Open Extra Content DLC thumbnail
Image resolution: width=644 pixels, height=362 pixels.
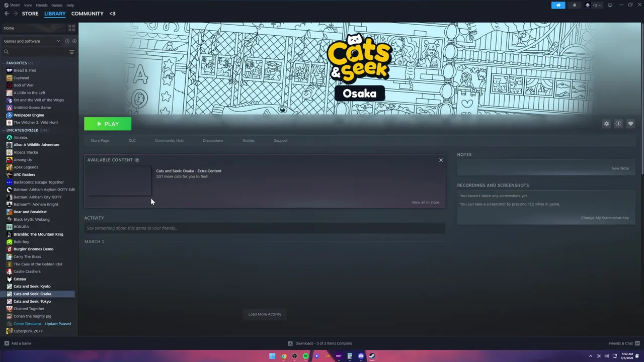pyautogui.click(x=119, y=182)
